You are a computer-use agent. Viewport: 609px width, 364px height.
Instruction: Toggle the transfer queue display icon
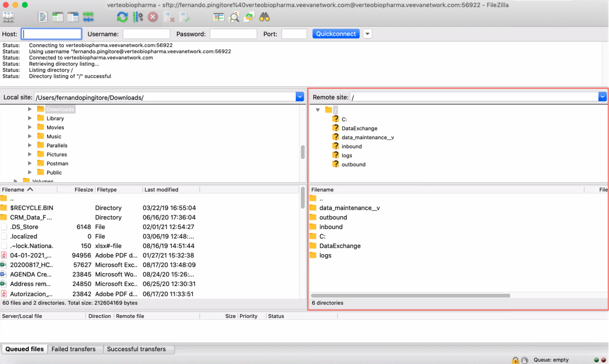click(88, 17)
